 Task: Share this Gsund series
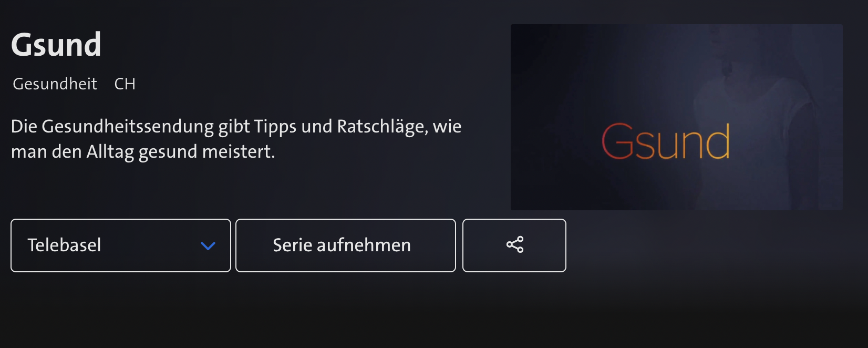coord(514,245)
